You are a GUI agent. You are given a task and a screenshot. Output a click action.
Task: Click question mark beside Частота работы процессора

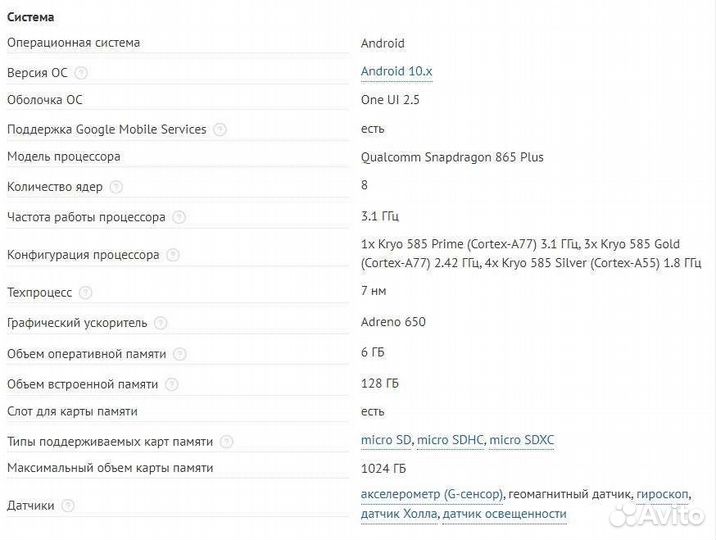(178, 217)
